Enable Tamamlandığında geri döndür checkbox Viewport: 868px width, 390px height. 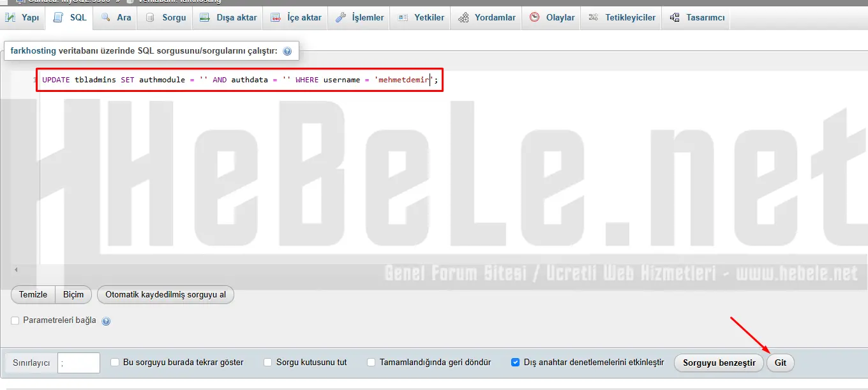click(x=371, y=362)
